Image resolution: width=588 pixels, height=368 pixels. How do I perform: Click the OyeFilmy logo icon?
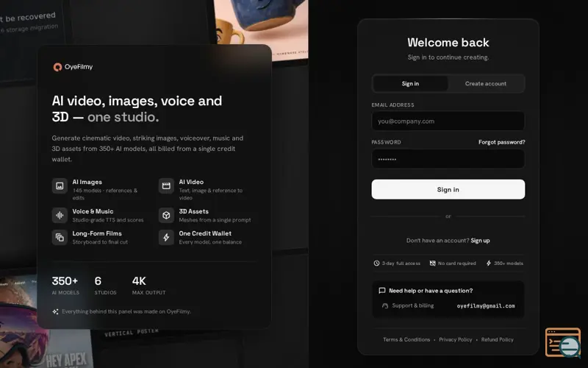(x=57, y=67)
